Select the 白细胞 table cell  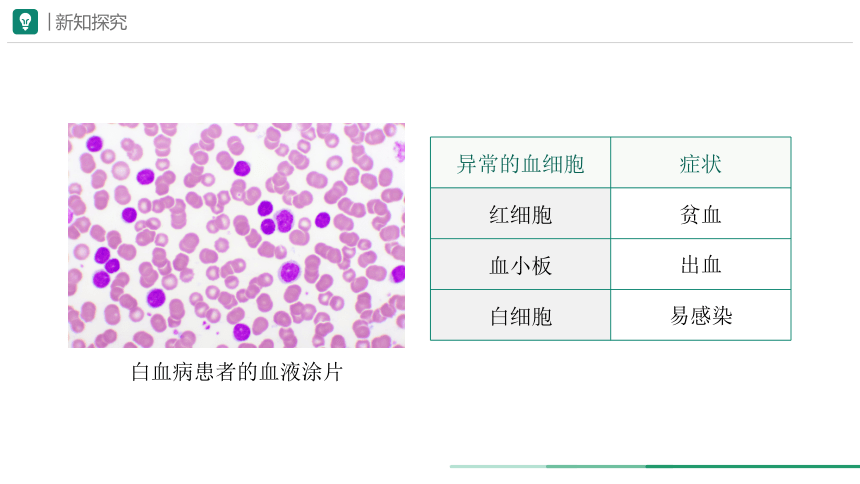(x=520, y=316)
